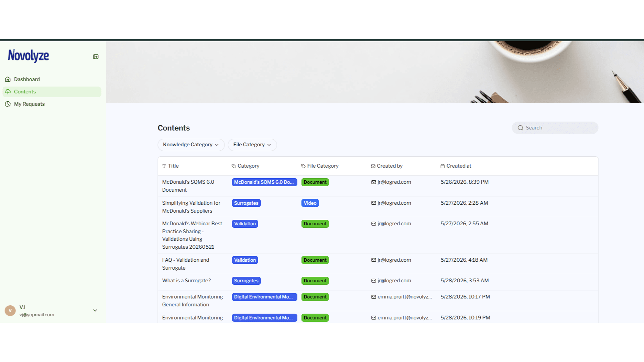
Task: Click date 5/26/2026, 8:39 PM
Action: point(465,182)
